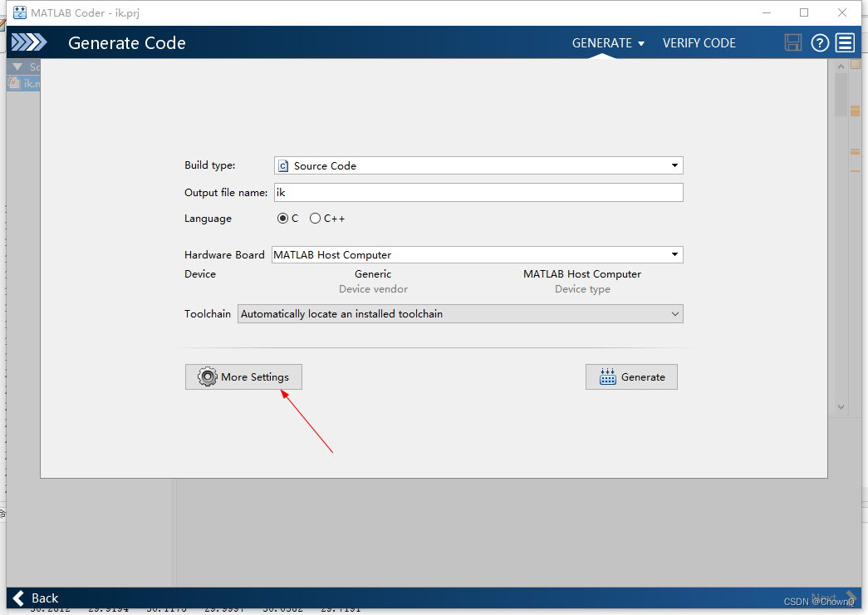Switch to the VERIFY CODE tab

coord(699,42)
